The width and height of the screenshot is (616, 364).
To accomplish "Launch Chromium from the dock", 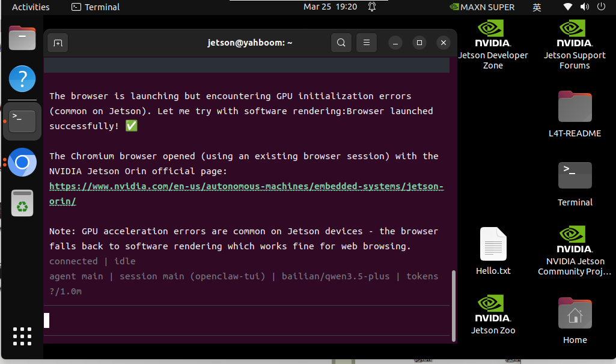I will (22, 162).
